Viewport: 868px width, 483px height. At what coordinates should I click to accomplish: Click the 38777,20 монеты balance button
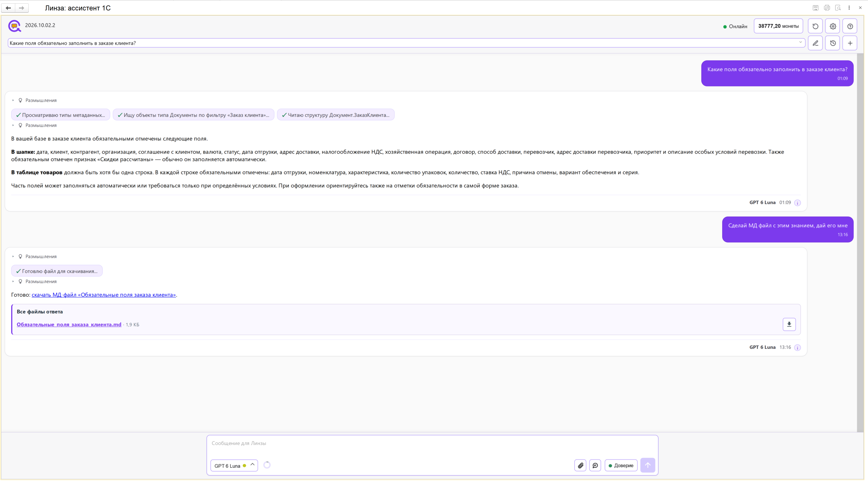point(778,26)
